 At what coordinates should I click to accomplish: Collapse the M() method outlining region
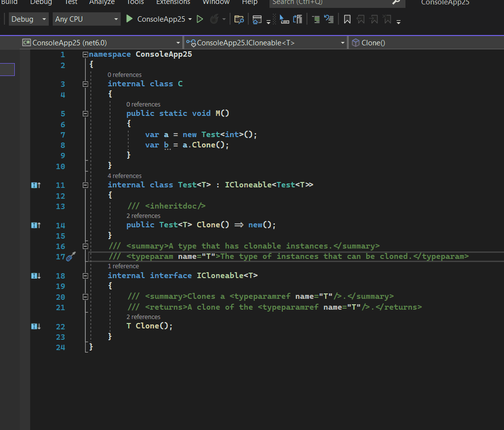click(85, 113)
